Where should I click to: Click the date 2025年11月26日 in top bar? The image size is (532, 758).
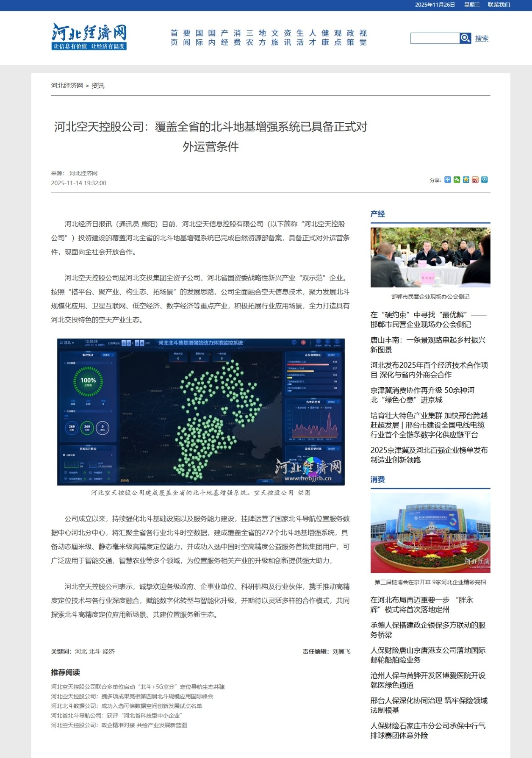[x=435, y=5]
